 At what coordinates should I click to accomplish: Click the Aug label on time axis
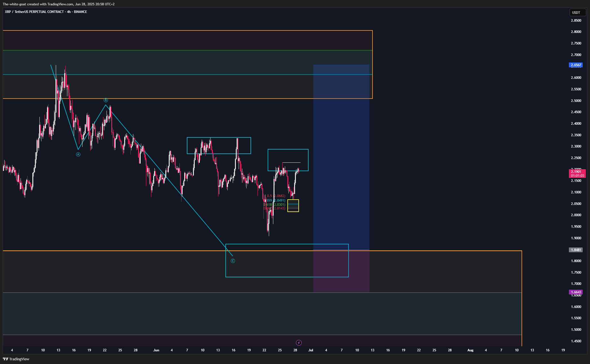470,350
